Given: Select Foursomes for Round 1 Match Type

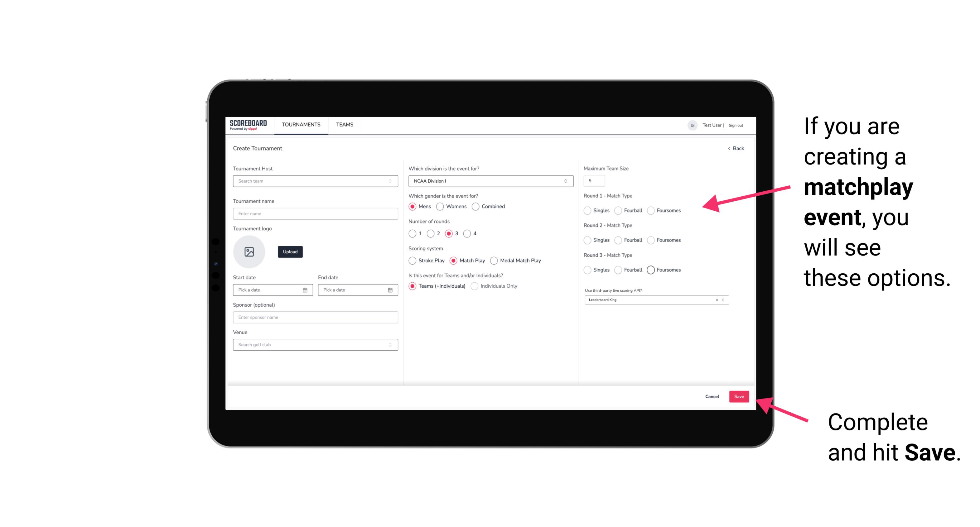Looking at the screenshot, I should coord(650,210).
